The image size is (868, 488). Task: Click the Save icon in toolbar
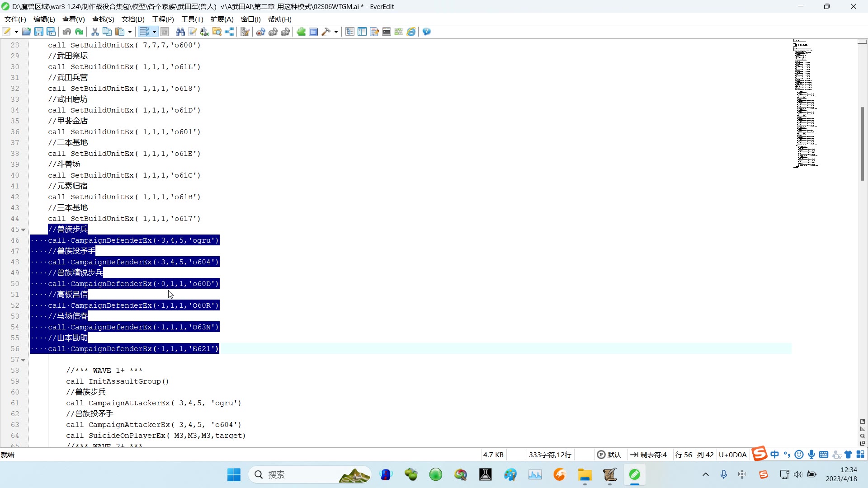coord(39,32)
